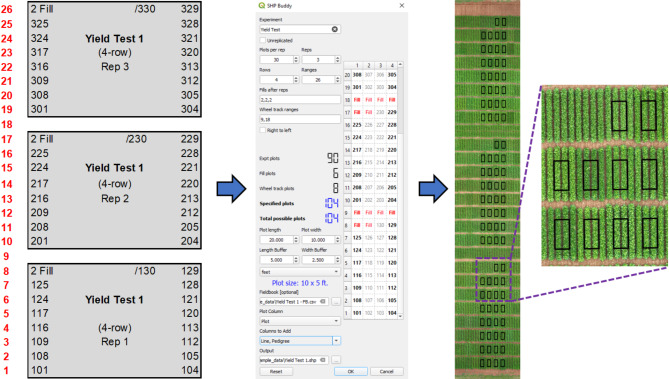Screen dimensions: 669x379
Task: Click the Length Buffer spinbox
Action: pos(279,259)
